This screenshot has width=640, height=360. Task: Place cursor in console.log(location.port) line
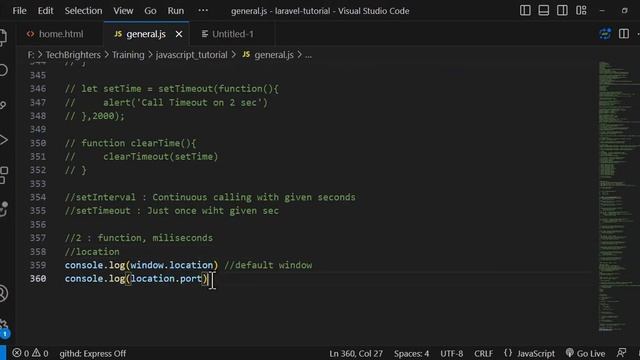pos(136,278)
